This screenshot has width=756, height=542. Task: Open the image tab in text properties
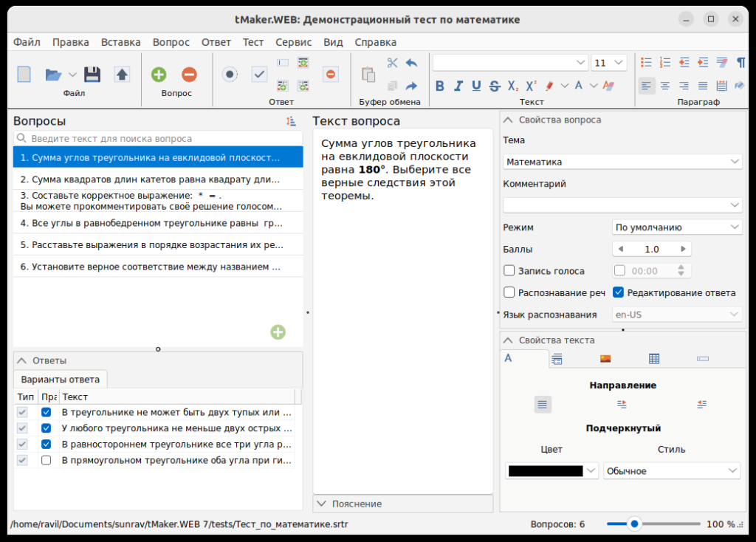(x=605, y=358)
